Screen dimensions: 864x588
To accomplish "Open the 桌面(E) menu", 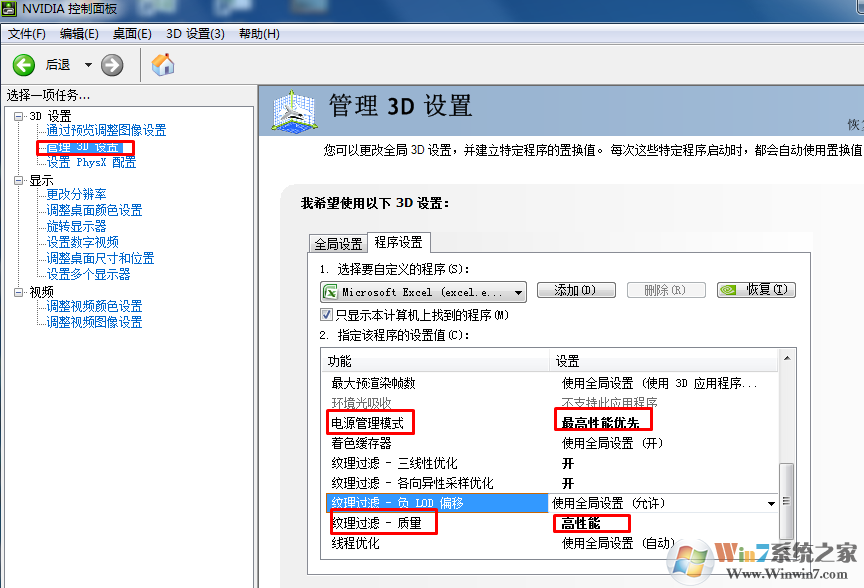I will (x=132, y=34).
